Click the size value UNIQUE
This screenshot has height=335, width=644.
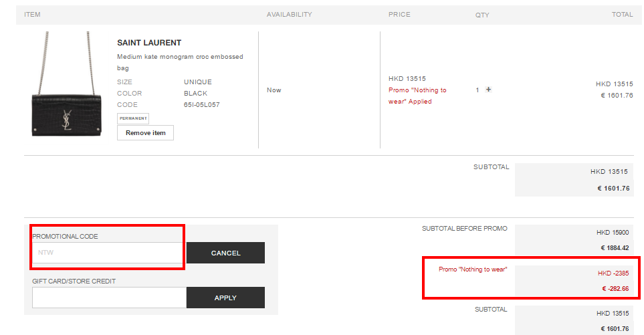tap(197, 82)
